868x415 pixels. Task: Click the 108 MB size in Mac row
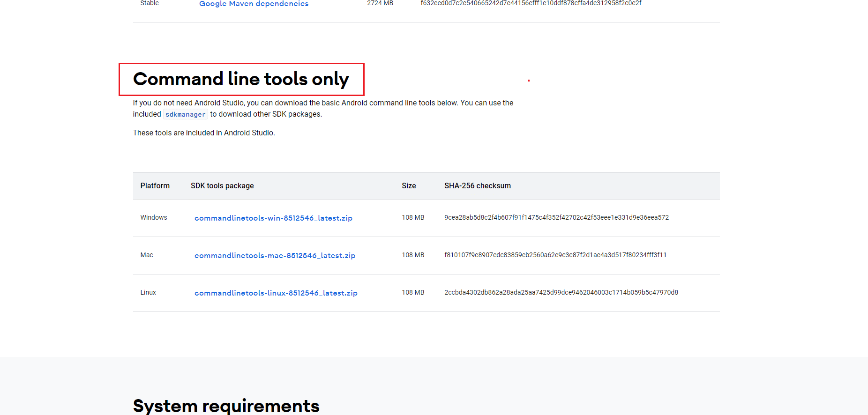pyautogui.click(x=413, y=255)
